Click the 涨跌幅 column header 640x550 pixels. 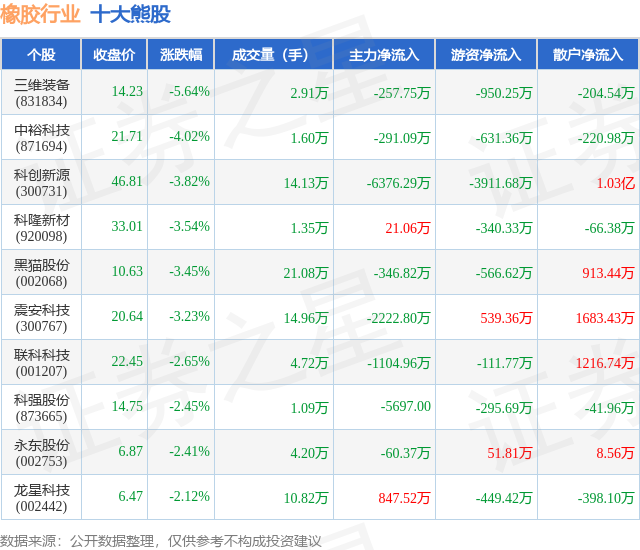[x=181, y=55]
